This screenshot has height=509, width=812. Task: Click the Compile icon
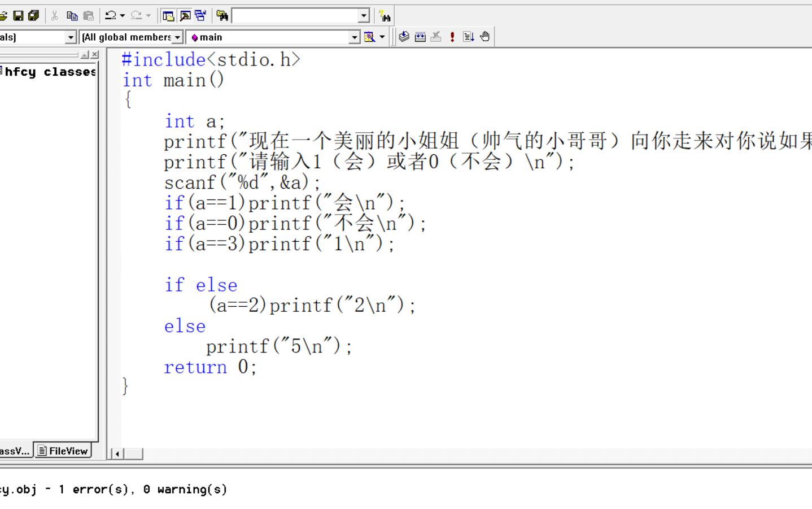tap(404, 37)
